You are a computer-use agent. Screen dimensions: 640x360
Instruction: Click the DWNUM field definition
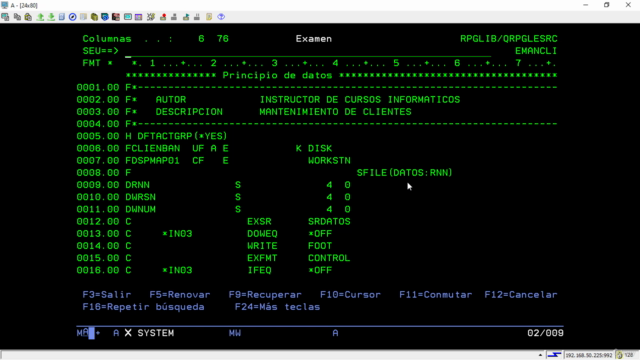140,209
